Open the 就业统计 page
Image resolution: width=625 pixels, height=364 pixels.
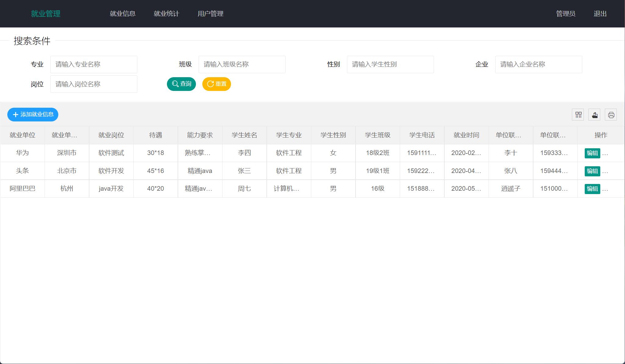(166, 13)
